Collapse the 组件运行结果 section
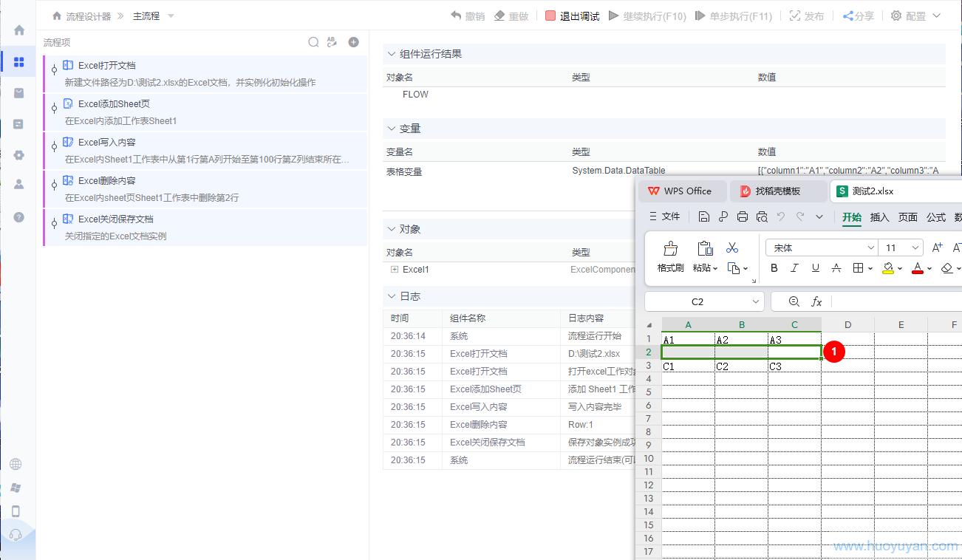This screenshot has width=962, height=560. point(392,54)
